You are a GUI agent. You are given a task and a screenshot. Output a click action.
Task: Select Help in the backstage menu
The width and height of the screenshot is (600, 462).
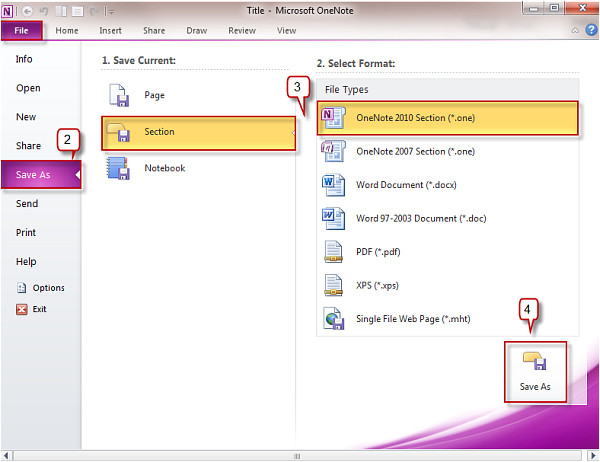point(26,261)
